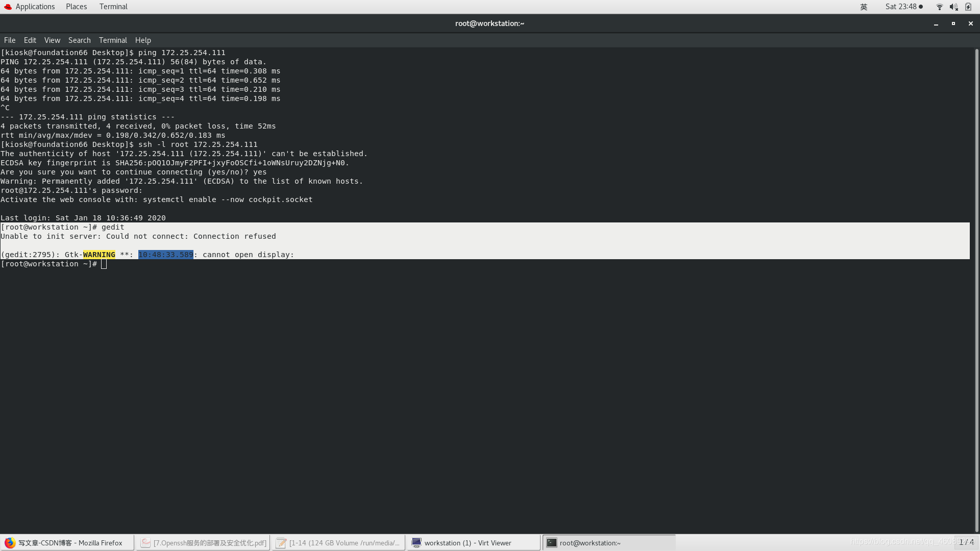Click the highlighted timestamp 10:48:33.589
Image resolution: width=980 pixels, height=551 pixels.
[x=166, y=255]
